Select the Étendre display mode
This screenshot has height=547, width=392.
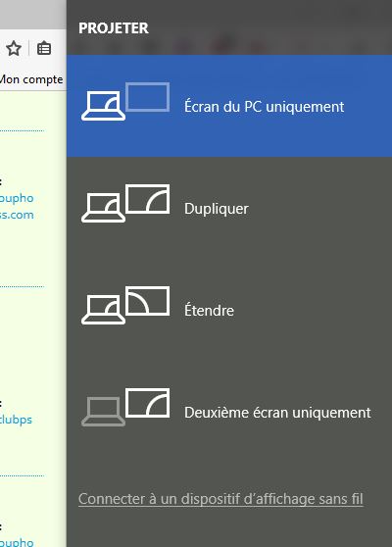pyautogui.click(x=229, y=310)
